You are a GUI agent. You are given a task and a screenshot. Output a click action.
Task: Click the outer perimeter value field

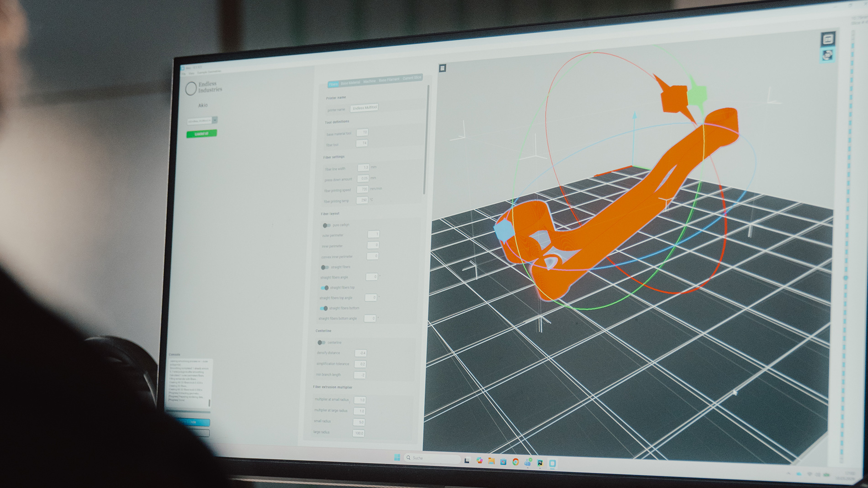point(374,234)
